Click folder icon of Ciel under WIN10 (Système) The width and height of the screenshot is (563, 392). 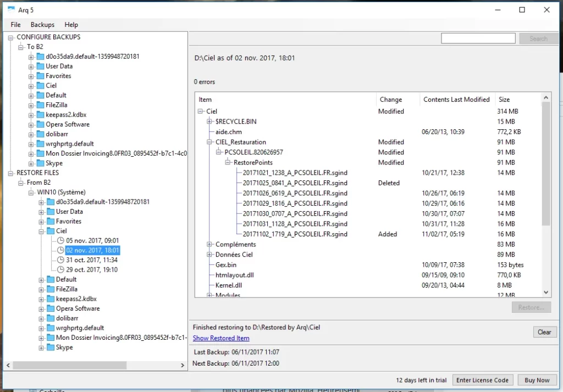[51, 231]
